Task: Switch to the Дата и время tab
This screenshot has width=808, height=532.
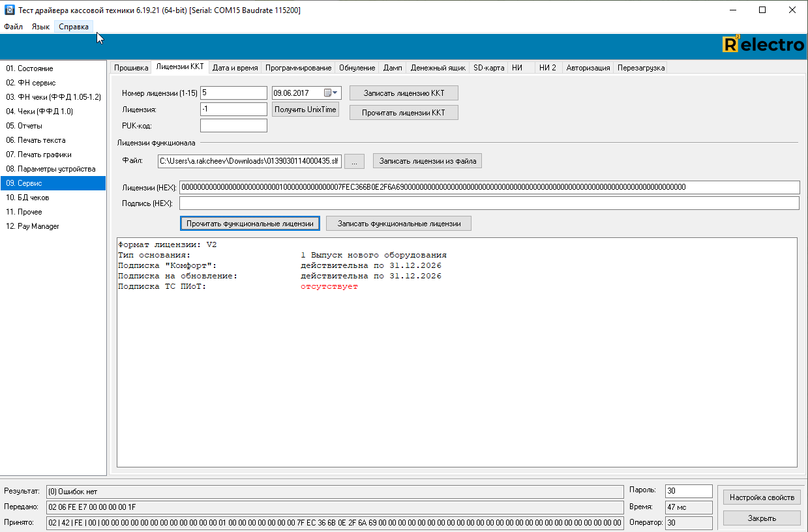Action: [x=235, y=68]
